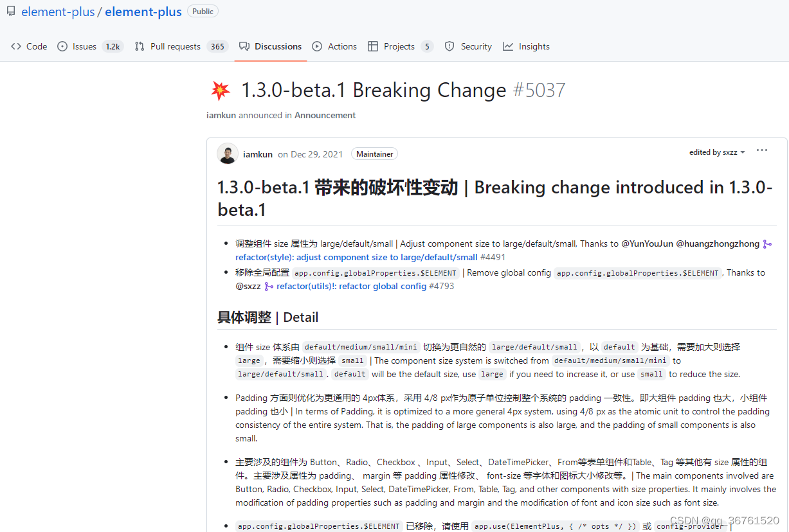This screenshot has width=789, height=532.
Task: Click the @huangzhongzhong mention
Action: tap(718, 244)
